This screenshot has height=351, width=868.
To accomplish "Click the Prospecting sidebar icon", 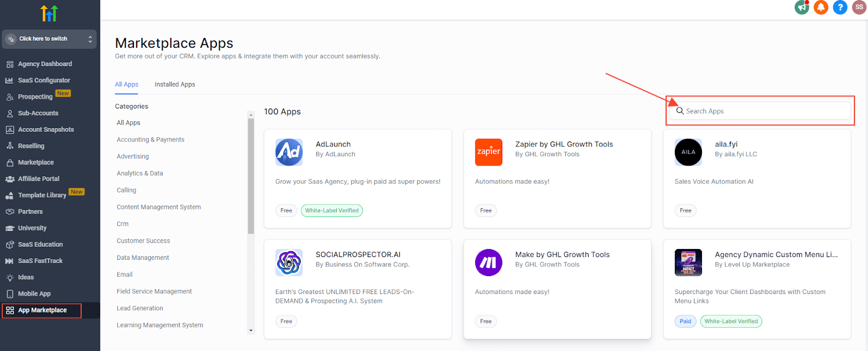I will coord(10,97).
